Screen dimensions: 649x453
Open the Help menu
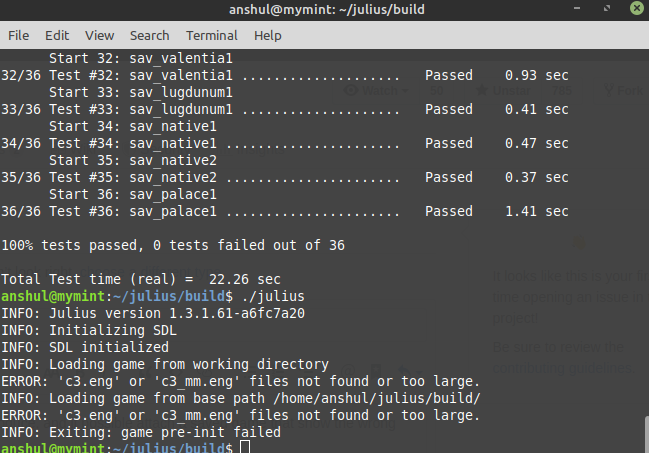pos(268,36)
